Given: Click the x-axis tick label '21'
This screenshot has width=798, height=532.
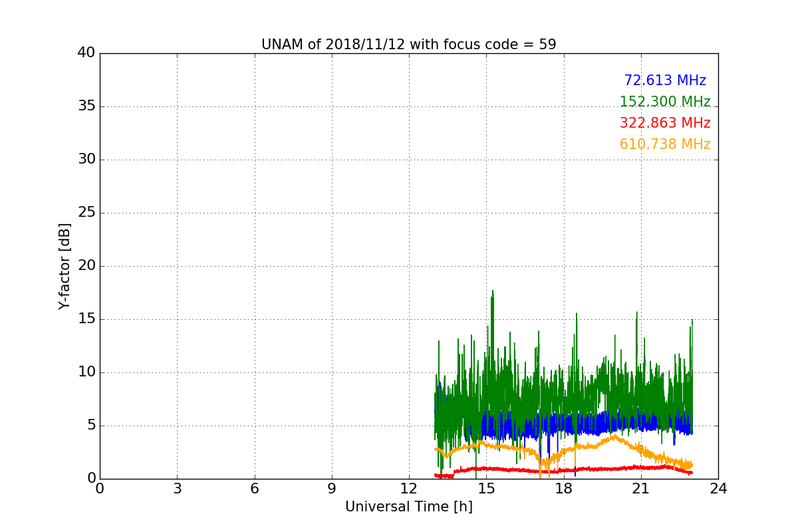Looking at the screenshot, I should click(641, 489).
